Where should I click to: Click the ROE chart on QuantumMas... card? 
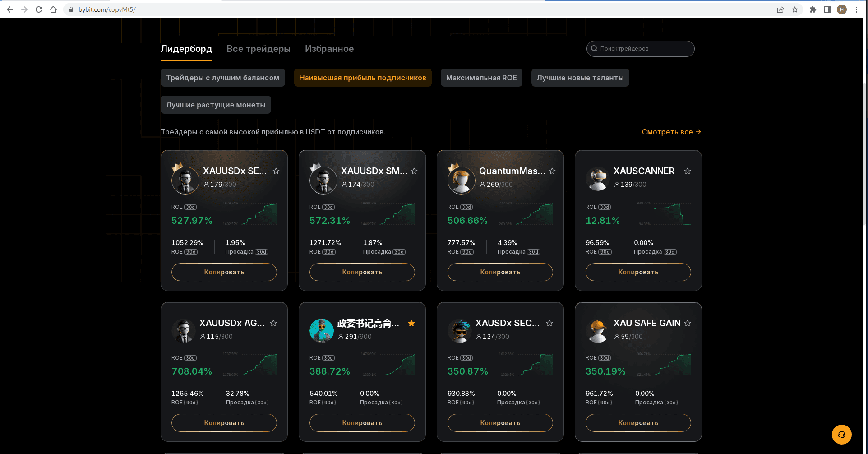534,214
